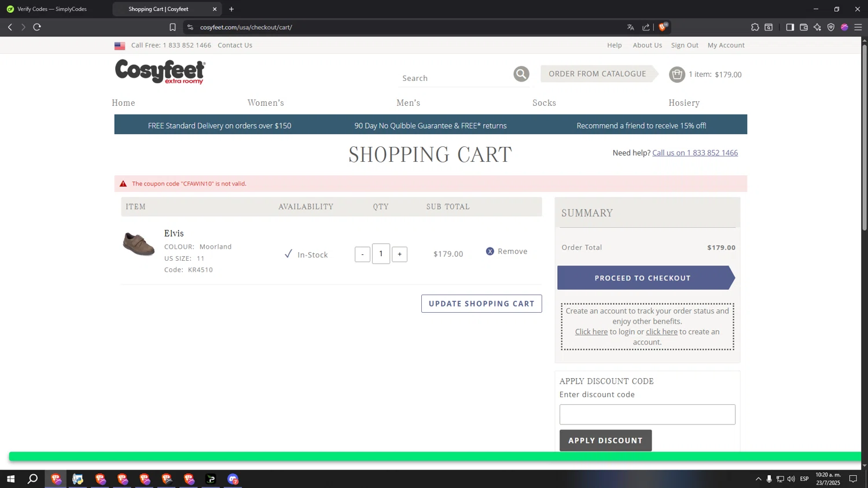Click the US flag icon

point(120,46)
